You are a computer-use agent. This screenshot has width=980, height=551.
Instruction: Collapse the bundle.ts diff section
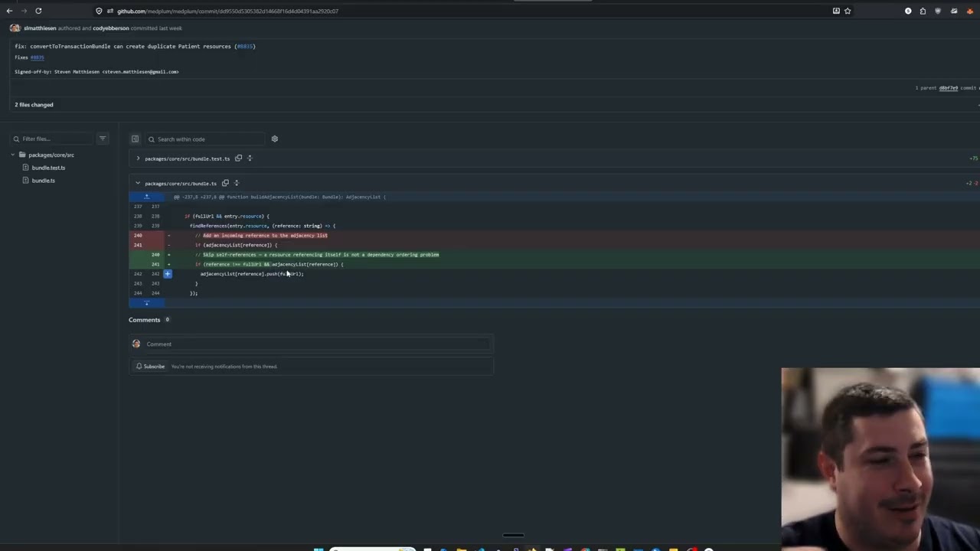(138, 183)
